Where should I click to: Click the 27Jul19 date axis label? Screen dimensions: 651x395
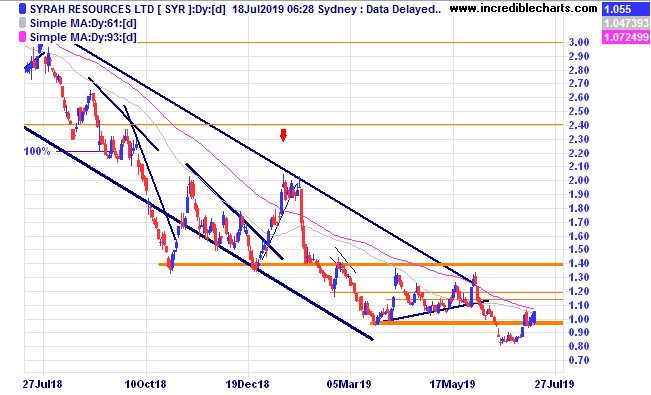554,384
